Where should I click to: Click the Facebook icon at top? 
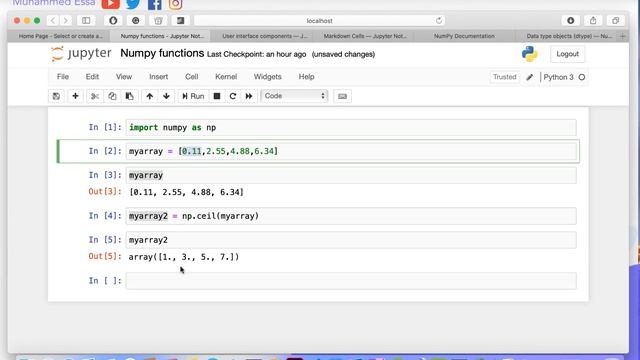pyautogui.click(x=154, y=4)
